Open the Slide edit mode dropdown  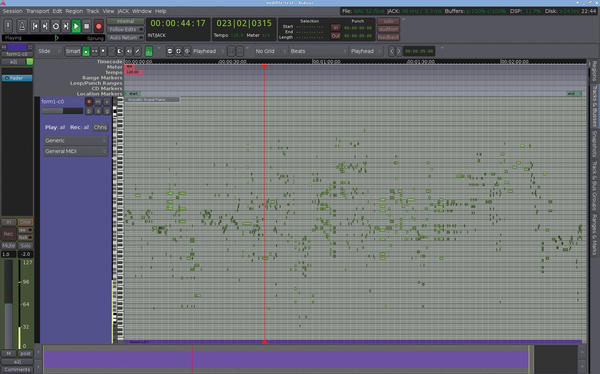(x=48, y=51)
